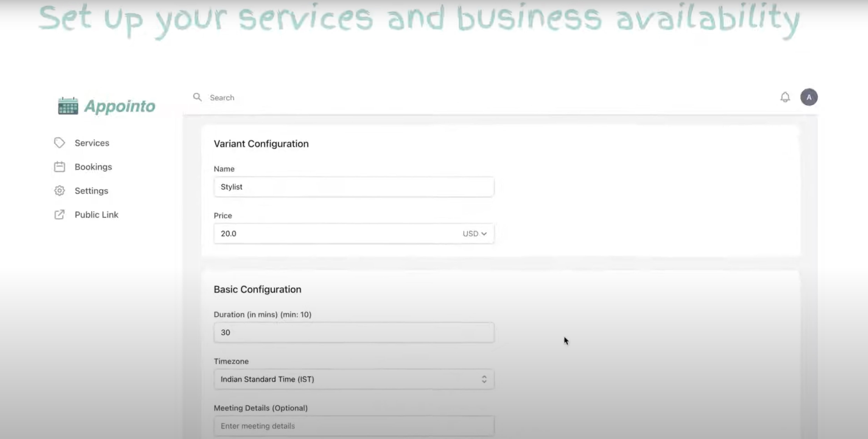Click the Appointo brand name
The height and width of the screenshot is (439, 868).
(x=120, y=106)
